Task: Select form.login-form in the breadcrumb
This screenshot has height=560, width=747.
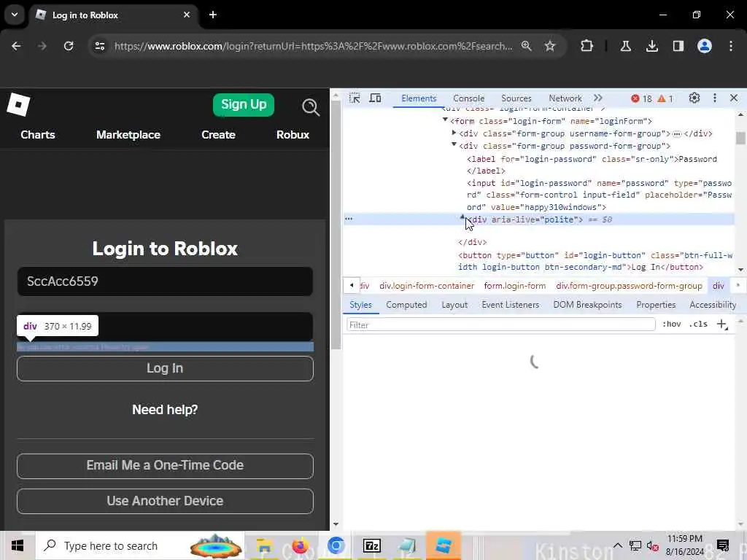Action: tap(514, 286)
